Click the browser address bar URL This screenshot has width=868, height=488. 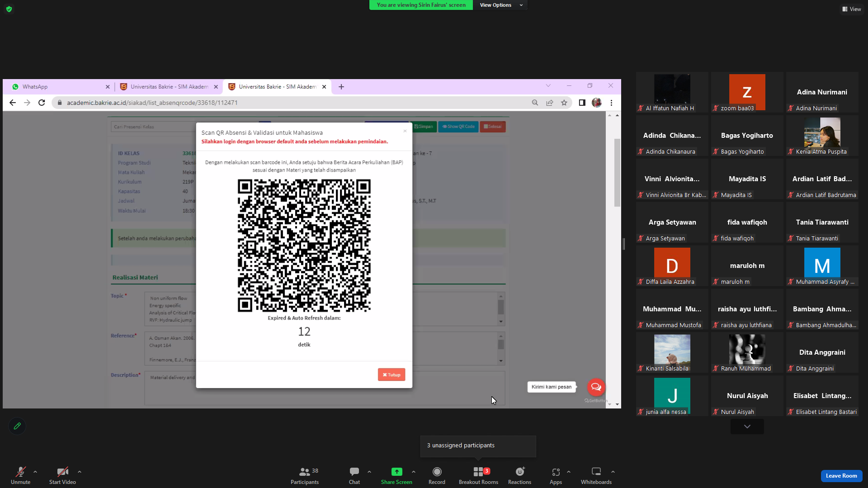[x=152, y=103]
